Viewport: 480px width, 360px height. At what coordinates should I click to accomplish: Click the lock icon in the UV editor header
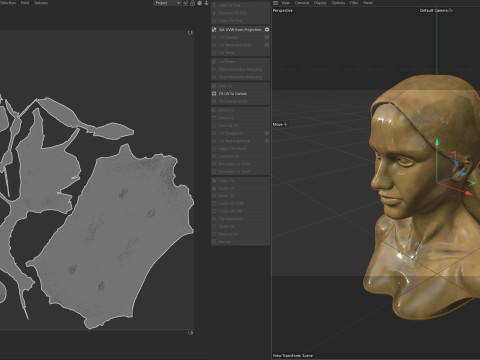[192, 3]
